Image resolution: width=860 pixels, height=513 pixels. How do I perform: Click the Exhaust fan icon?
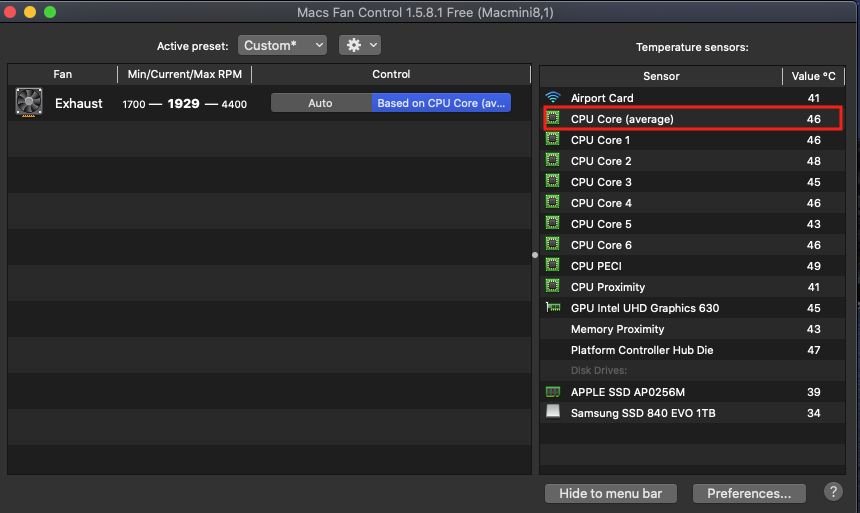click(29, 103)
